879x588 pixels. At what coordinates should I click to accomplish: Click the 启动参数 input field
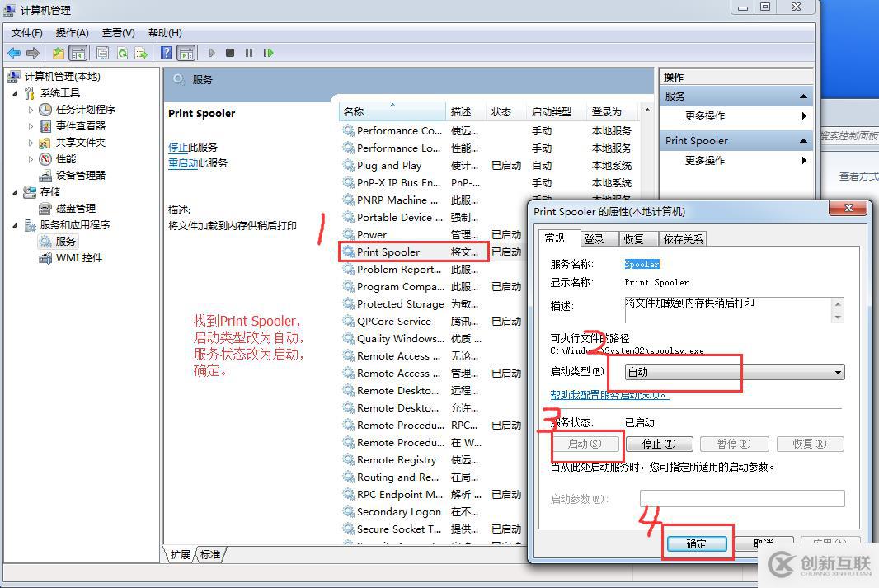(742, 498)
